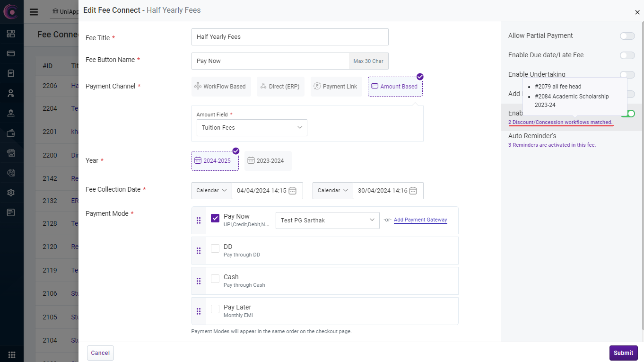Open calendar picker for end date
The image size is (644, 362).
[413, 191]
